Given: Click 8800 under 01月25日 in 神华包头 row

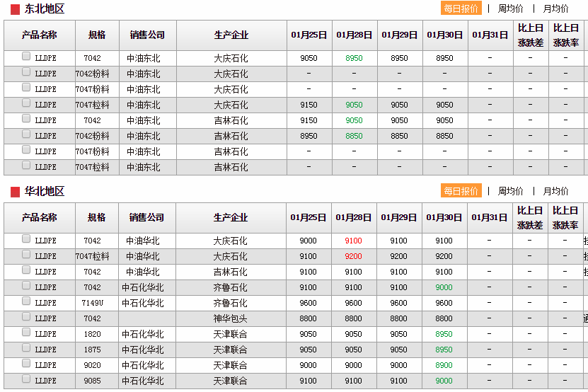Looking at the screenshot, I should point(309,319).
